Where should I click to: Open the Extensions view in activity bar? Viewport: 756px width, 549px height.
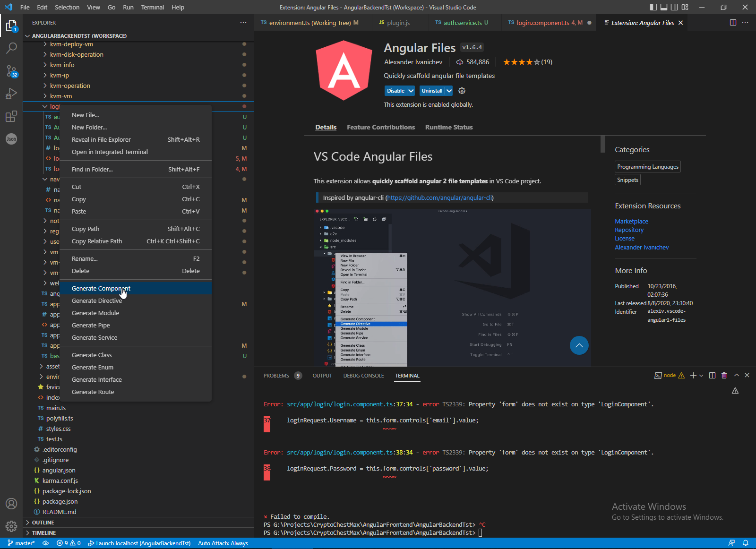tap(11, 116)
